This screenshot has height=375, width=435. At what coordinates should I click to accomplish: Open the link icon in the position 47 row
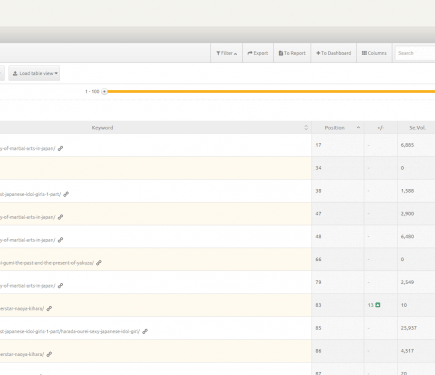tap(60, 217)
